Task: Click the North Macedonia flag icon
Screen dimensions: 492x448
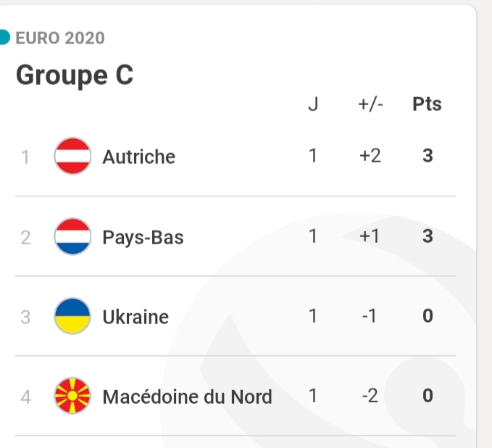Action: [x=72, y=396]
